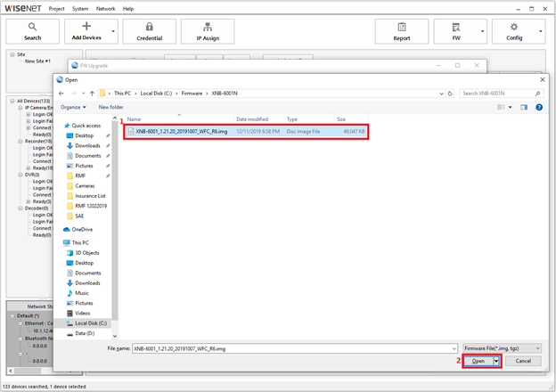
Task: Open the RMF 12022019 folder
Action: click(x=91, y=206)
